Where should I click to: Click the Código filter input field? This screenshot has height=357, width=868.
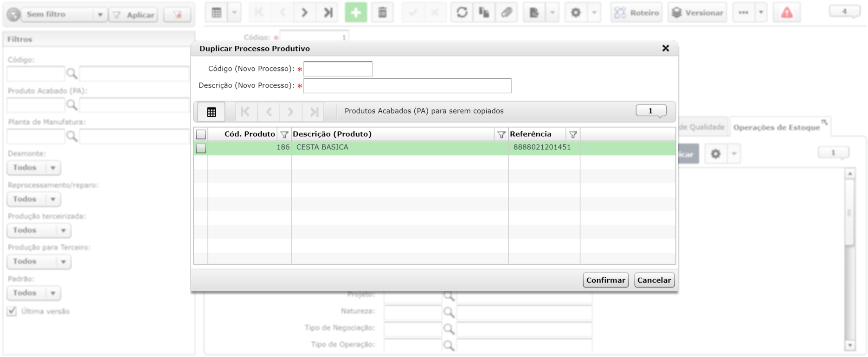coord(36,73)
